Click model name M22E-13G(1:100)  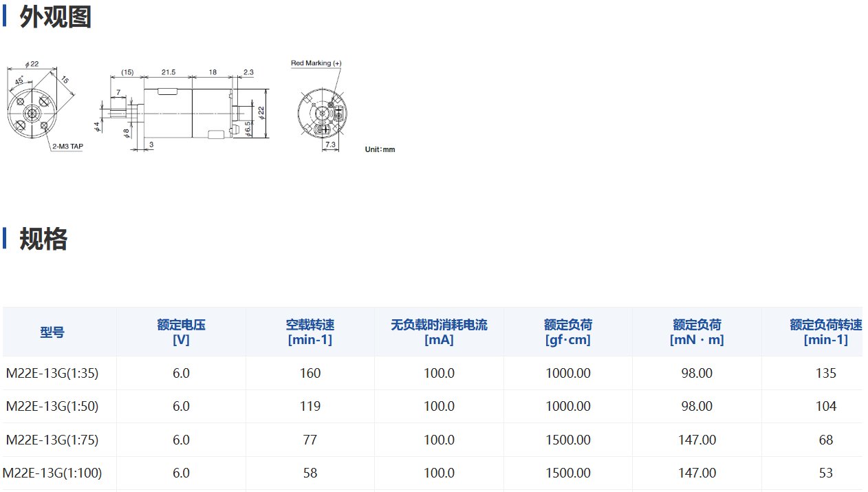click(x=52, y=473)
